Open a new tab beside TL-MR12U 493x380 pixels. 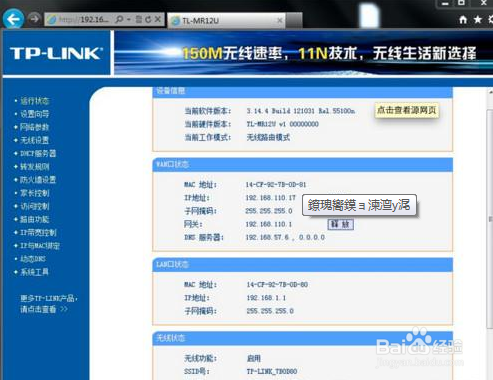click(x=294, y=20)
